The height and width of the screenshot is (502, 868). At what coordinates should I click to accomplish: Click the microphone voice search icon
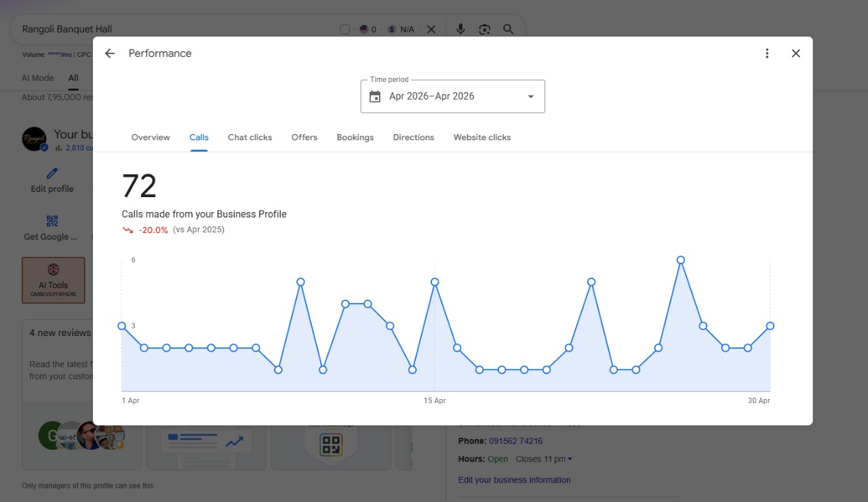(460, 29)
